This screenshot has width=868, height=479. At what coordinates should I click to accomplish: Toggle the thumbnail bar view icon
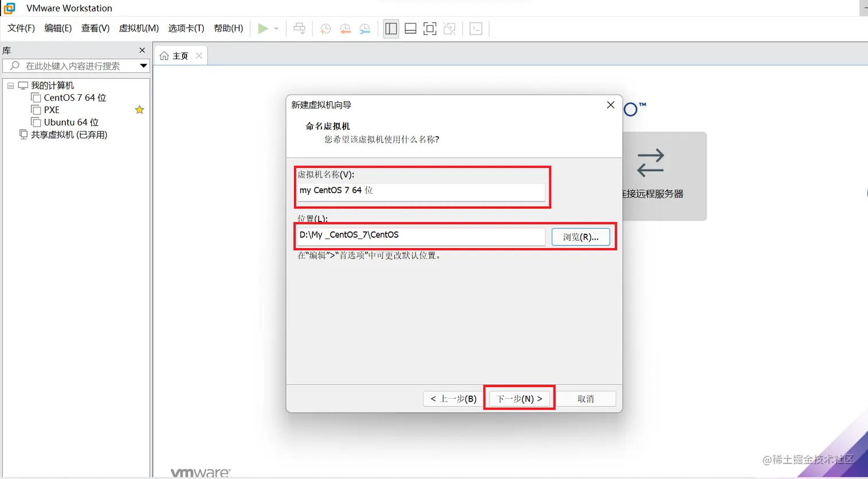point(410,28)
